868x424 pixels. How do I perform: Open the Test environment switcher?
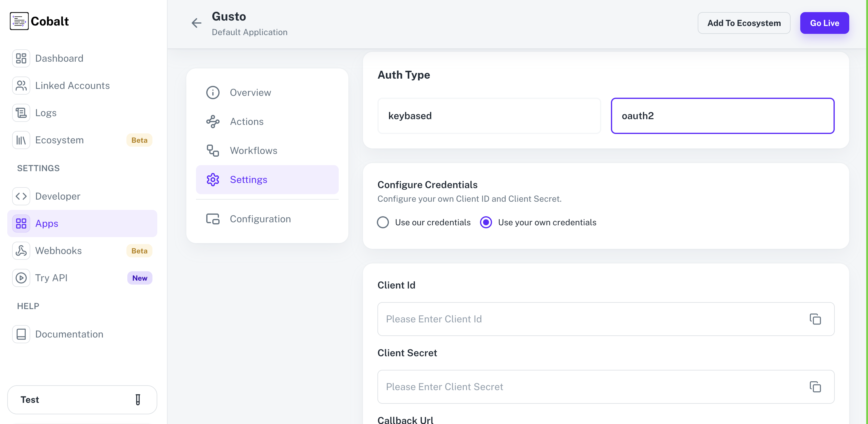pyautogui.click(x=82, y=400)
